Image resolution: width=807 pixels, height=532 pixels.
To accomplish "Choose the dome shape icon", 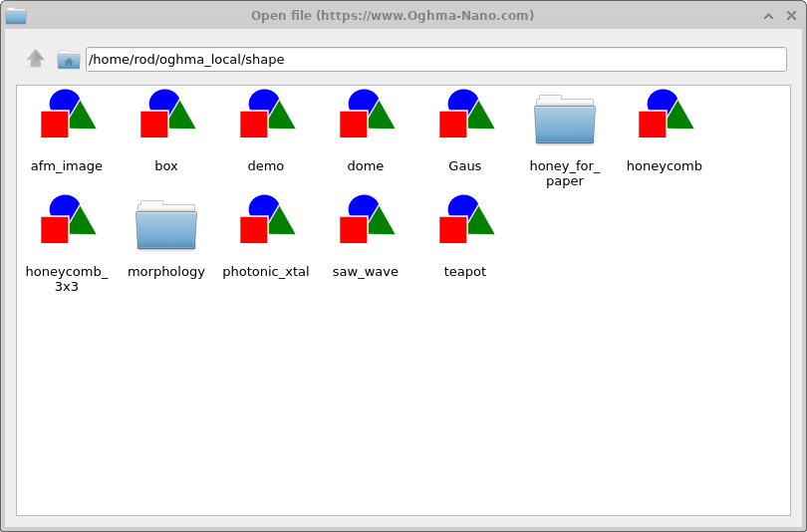I will 366,115.
